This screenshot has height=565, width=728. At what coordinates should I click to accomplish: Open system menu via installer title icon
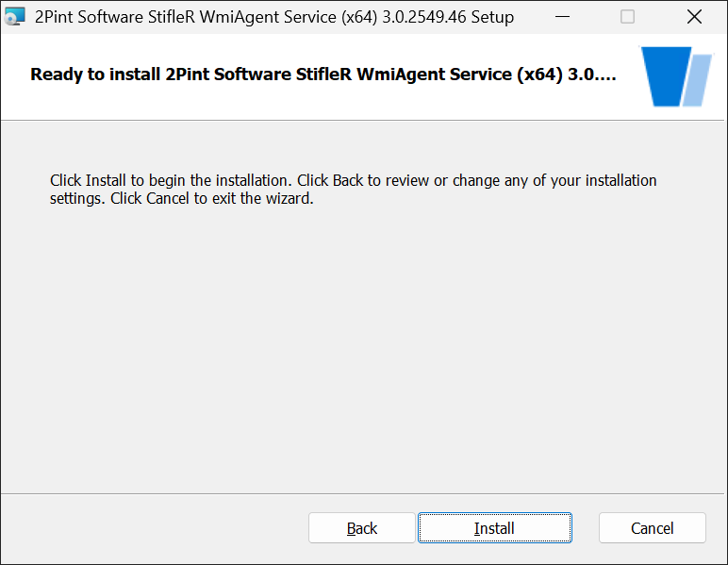14,17
